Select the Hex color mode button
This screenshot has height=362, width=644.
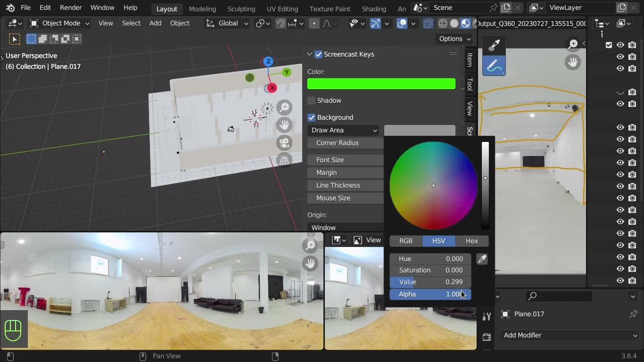pos(471,241)
